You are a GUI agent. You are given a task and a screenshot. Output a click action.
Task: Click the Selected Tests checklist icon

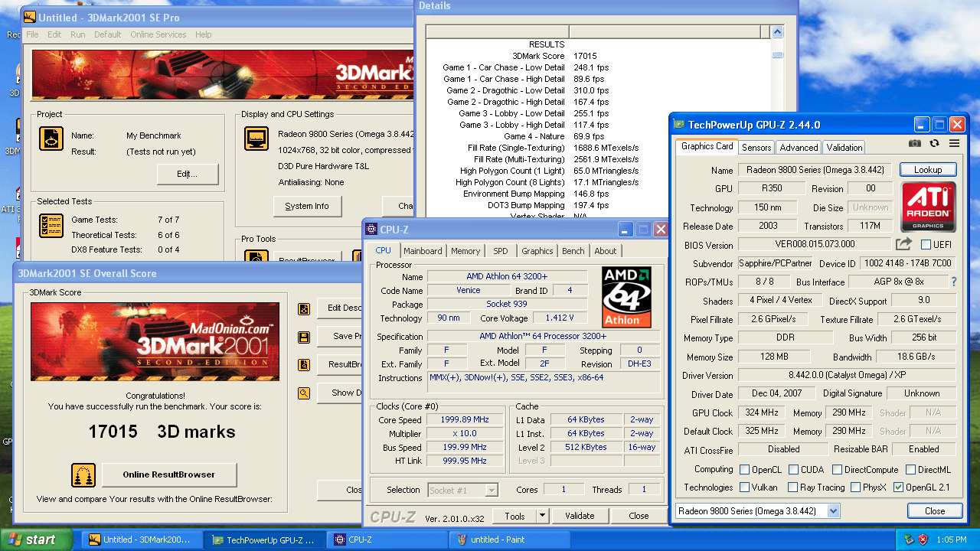click(51, 226)
